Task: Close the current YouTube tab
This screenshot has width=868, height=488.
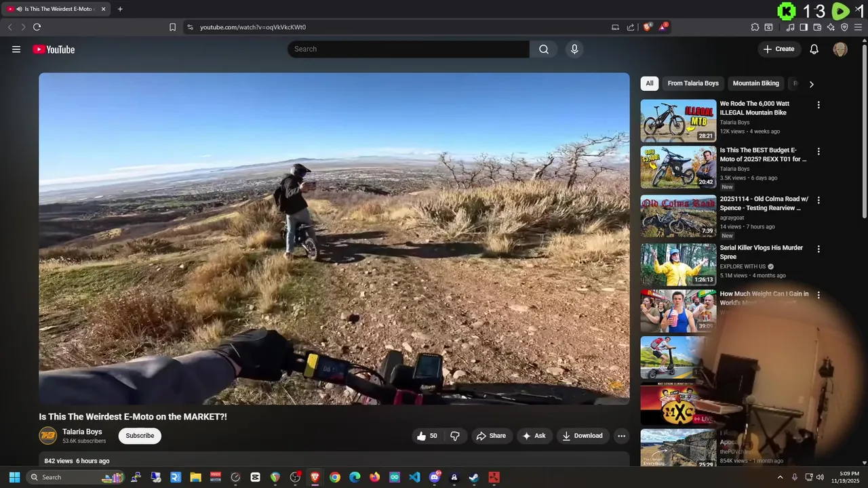Action: coord(103,9)
